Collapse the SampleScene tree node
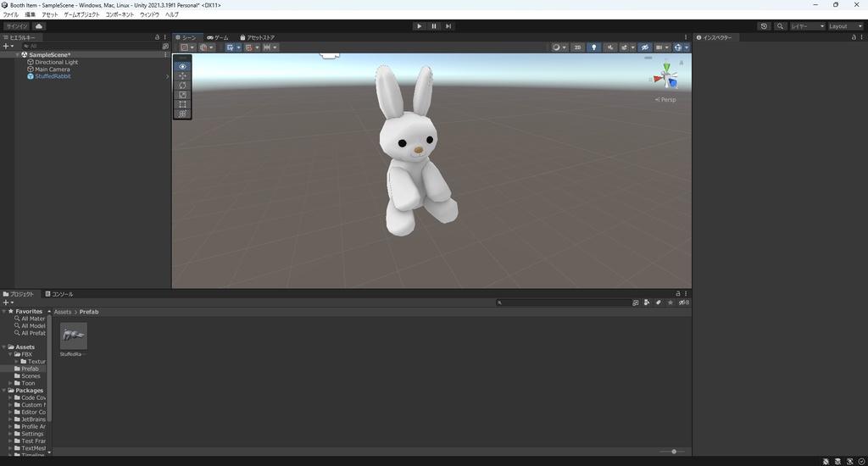This screenshot has height=466, width=868. click(x=18, y=55)
